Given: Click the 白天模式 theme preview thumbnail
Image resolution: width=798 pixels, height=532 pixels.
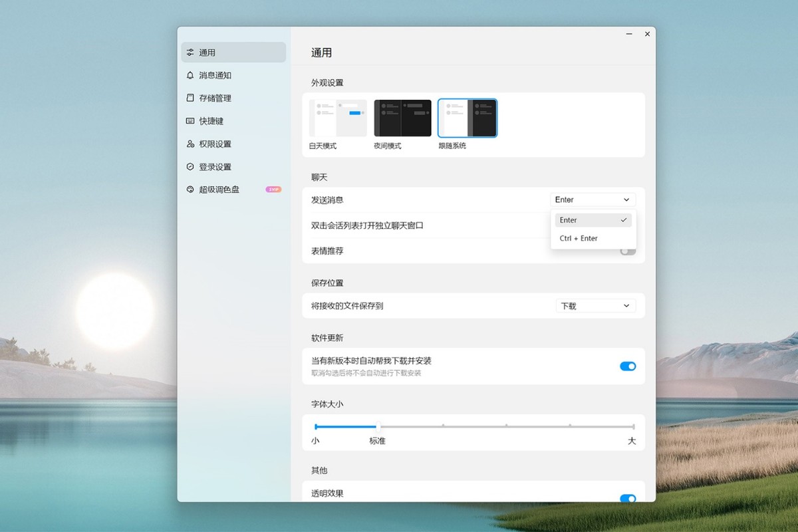Looking at the screenshot, I should click(x=336, y=117).
